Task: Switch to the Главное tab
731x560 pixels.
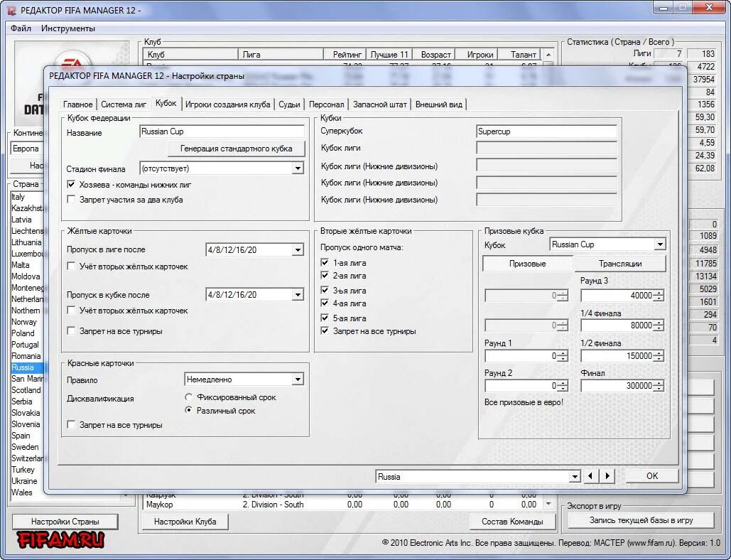Action: [x=78, y=104]
